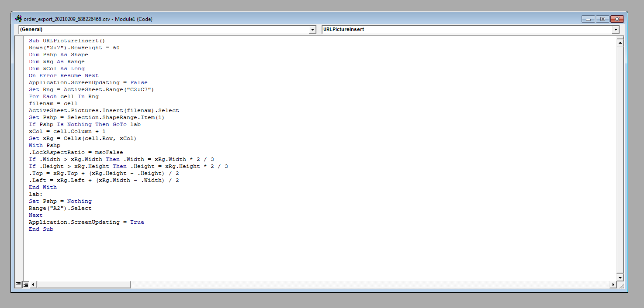The width and height of the screenshot is (644, 308).
Task: Click the 'Next' statement line
Action: pyautogui.click(x=36, y=215)
